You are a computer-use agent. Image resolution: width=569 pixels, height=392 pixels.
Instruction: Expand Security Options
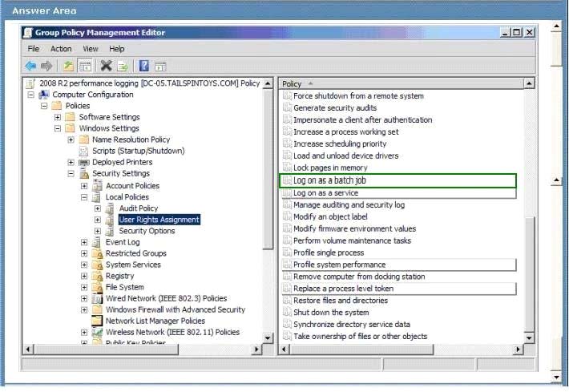tap(98, 231)
